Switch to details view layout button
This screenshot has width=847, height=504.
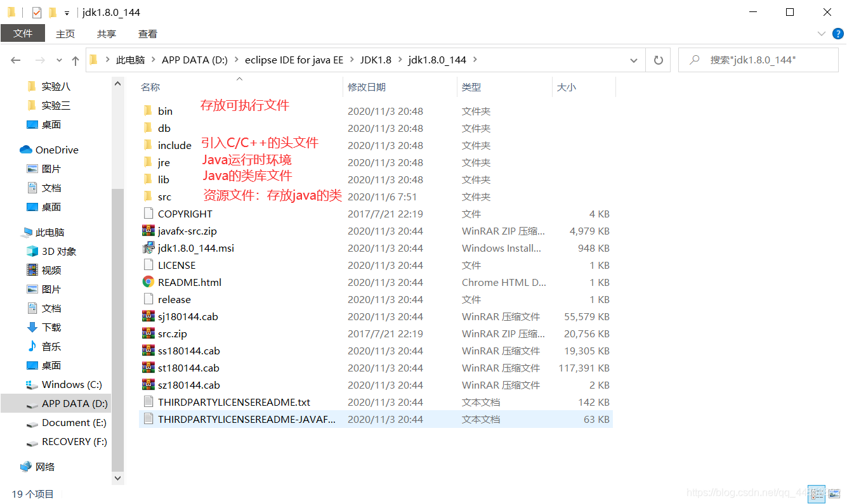[x=817, y=493]
